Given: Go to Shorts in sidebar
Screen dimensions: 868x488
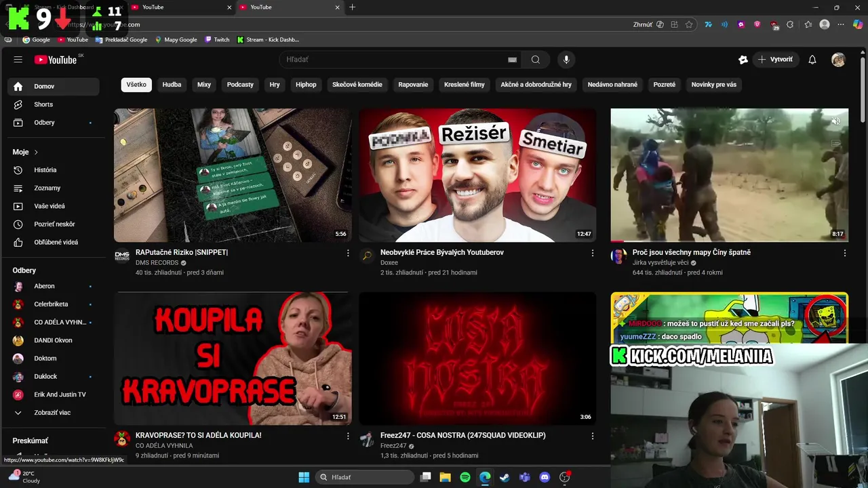Looking at the screenshot, I should point(53,104).
